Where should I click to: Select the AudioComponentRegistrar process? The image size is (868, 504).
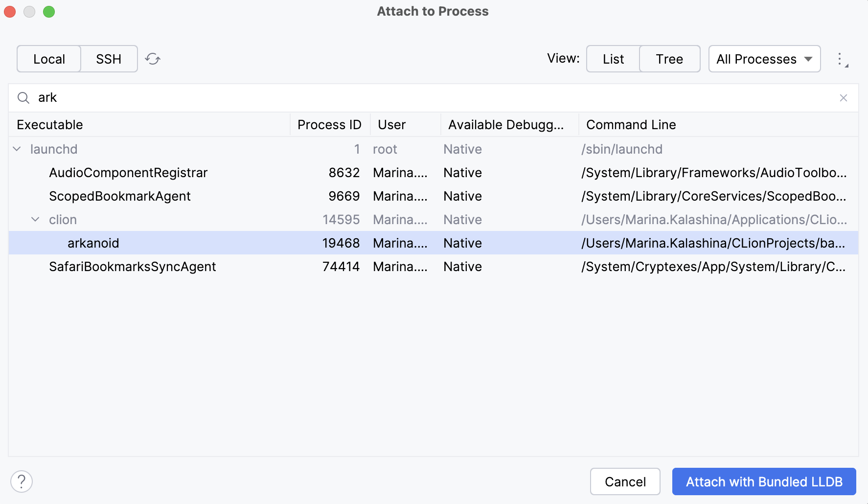pos(128,172)
